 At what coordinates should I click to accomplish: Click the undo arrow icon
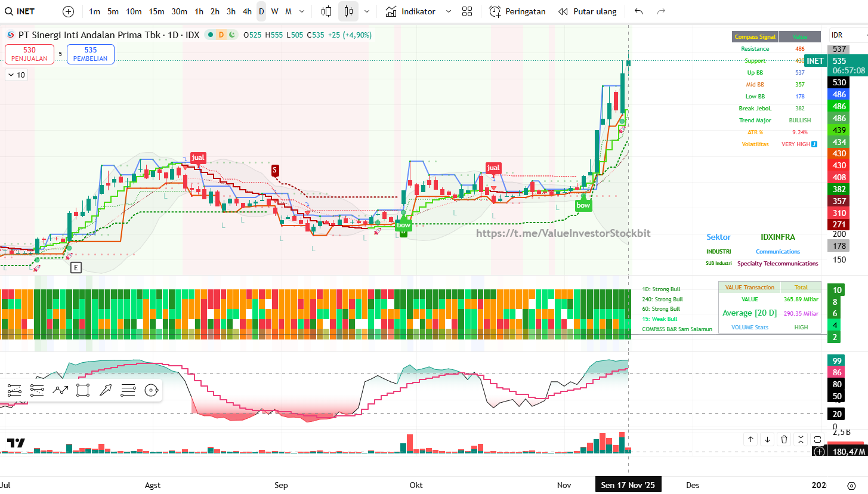click(x=639, y=11)
